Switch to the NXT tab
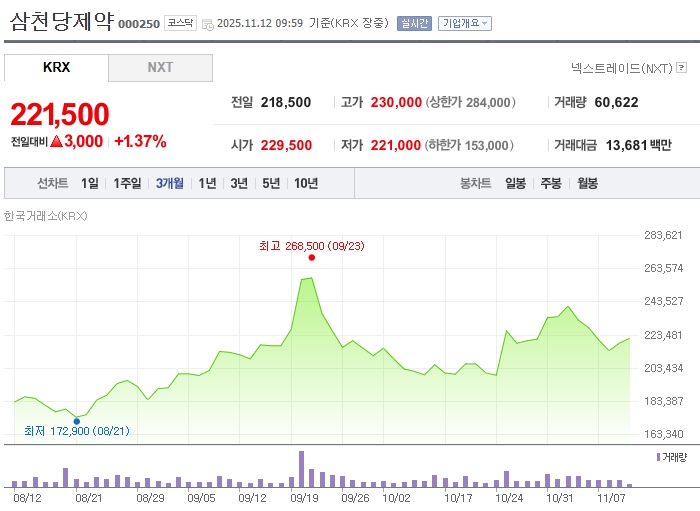The width and height of the screenshot is (700, 511). 160,68
